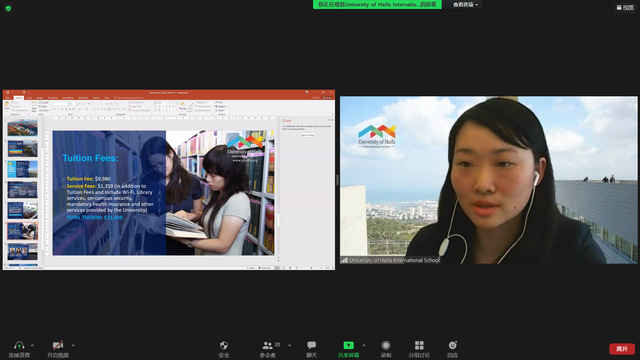Select the speaker video tile

[489, 180]
